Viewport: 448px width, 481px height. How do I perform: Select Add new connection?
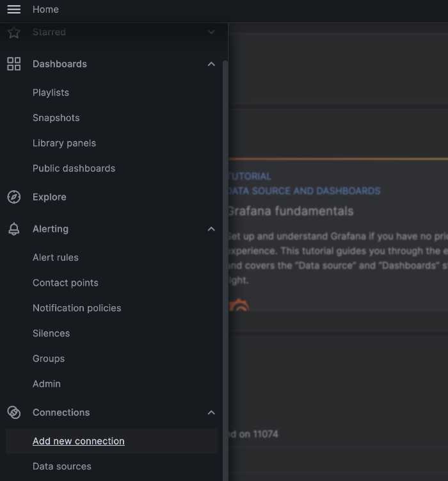[111, 441]
